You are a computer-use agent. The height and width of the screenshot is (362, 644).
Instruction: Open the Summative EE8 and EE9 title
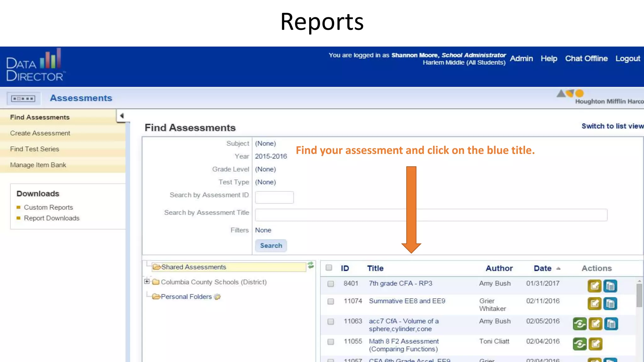[407, 301]
